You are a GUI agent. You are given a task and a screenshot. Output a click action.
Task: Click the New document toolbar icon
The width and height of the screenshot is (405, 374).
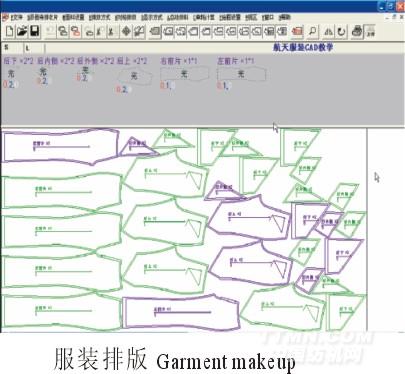click(x=10, y=32)
